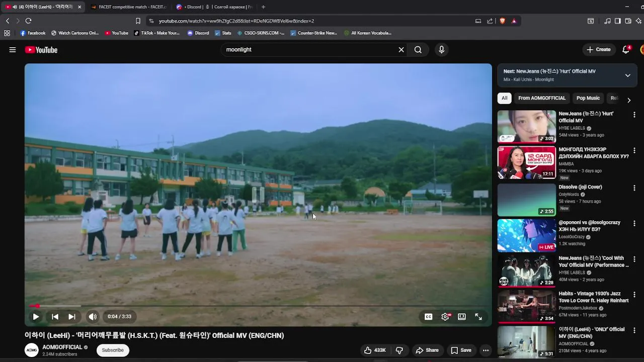This screenshot has width=644, height=362.
Task: Click the Create button
Action: point(598,50)
